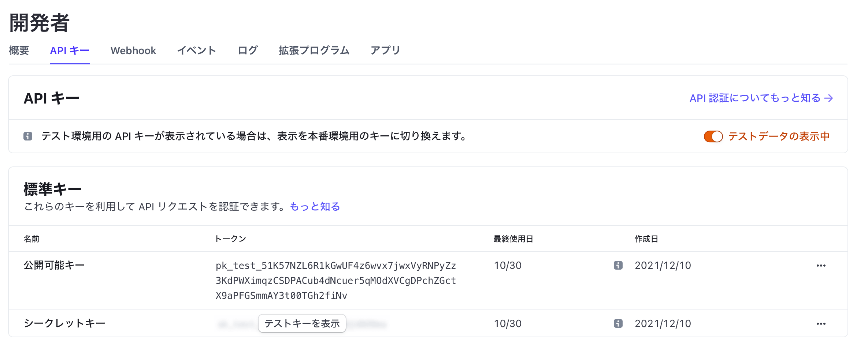Open the overflow menu for シークレットキー row
Screen dimensions: 868x349
pyautogui.click(x=821, y=323)
